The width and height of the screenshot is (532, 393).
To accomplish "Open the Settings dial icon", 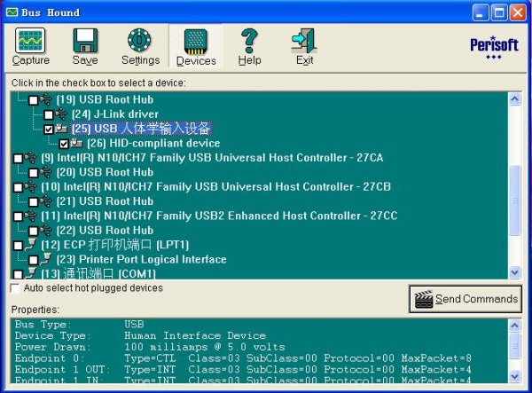I will point(139,40).
